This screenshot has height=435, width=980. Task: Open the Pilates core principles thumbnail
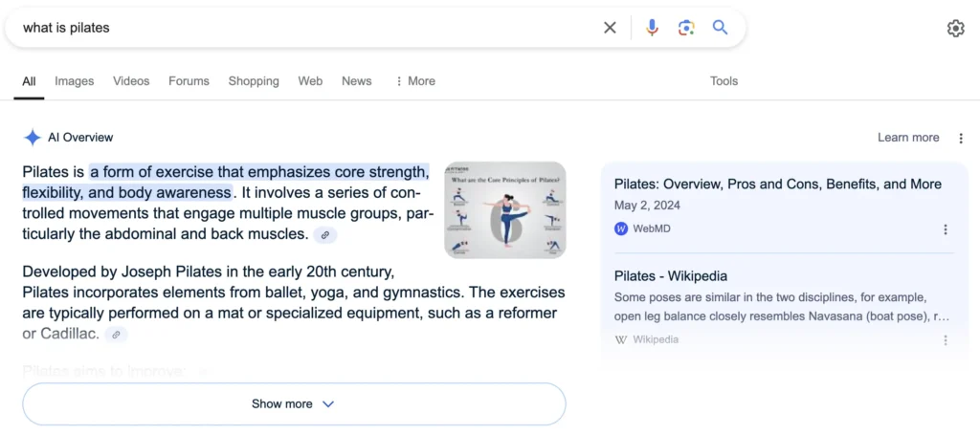[505, 209]
